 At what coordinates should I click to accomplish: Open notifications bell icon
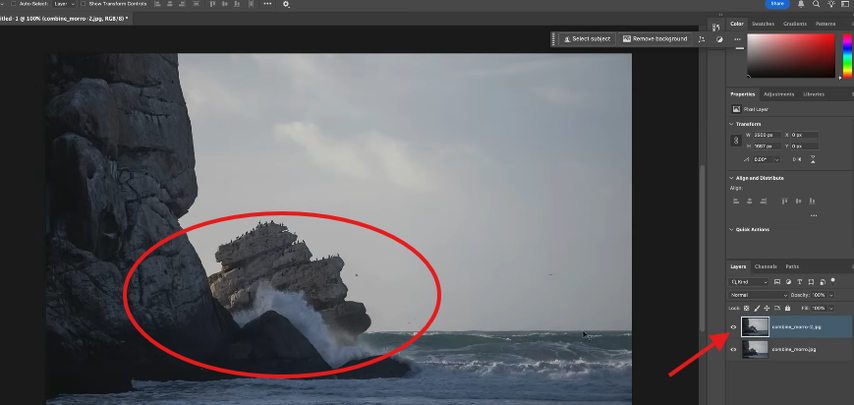pyautogui.click(x=801, y=4)
